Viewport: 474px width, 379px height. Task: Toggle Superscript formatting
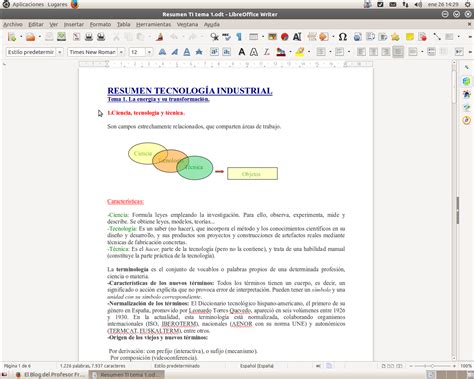pos(214,52)
